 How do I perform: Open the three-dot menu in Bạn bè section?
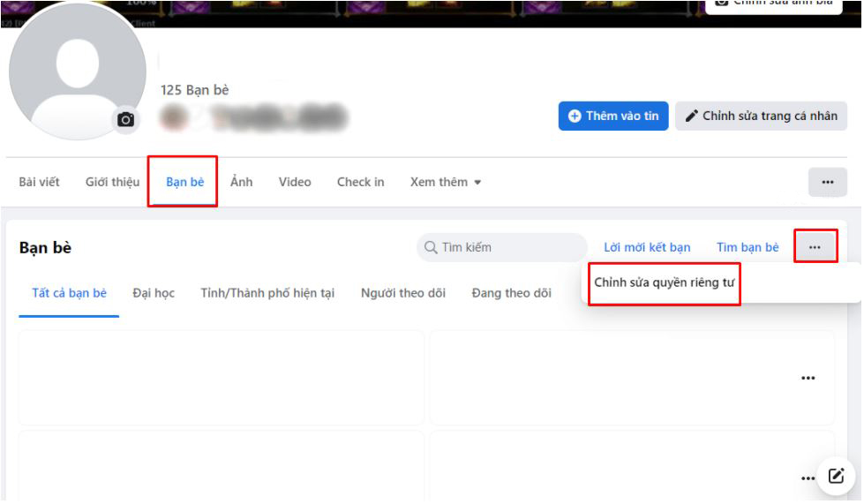point(815,247)
